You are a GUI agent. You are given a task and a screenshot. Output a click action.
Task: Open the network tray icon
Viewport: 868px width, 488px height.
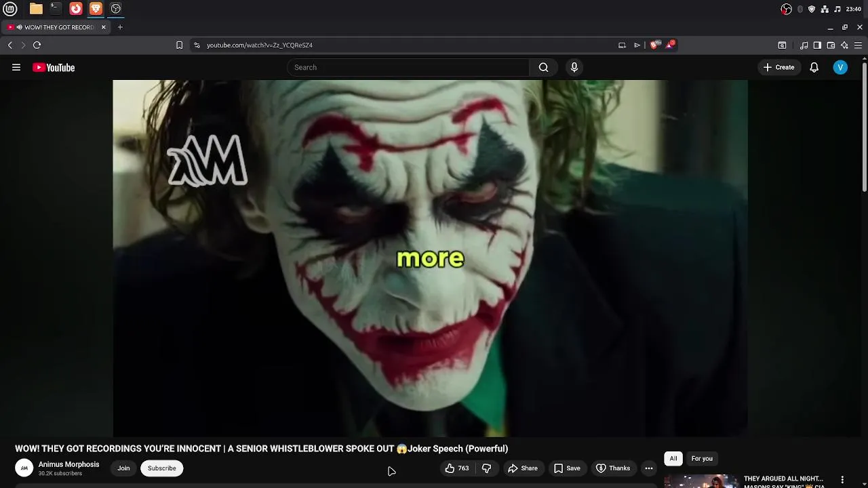(x=825, y=9)
